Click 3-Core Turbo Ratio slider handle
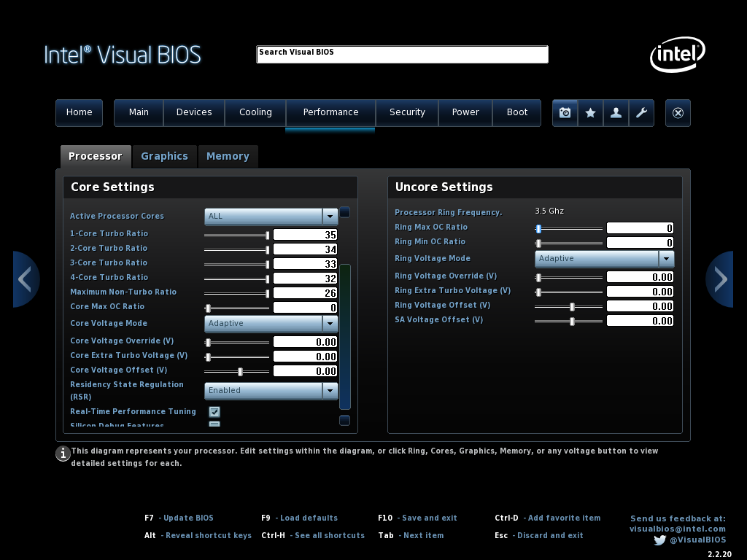Screen dimensions: 747x560 (x=267, y=264)
